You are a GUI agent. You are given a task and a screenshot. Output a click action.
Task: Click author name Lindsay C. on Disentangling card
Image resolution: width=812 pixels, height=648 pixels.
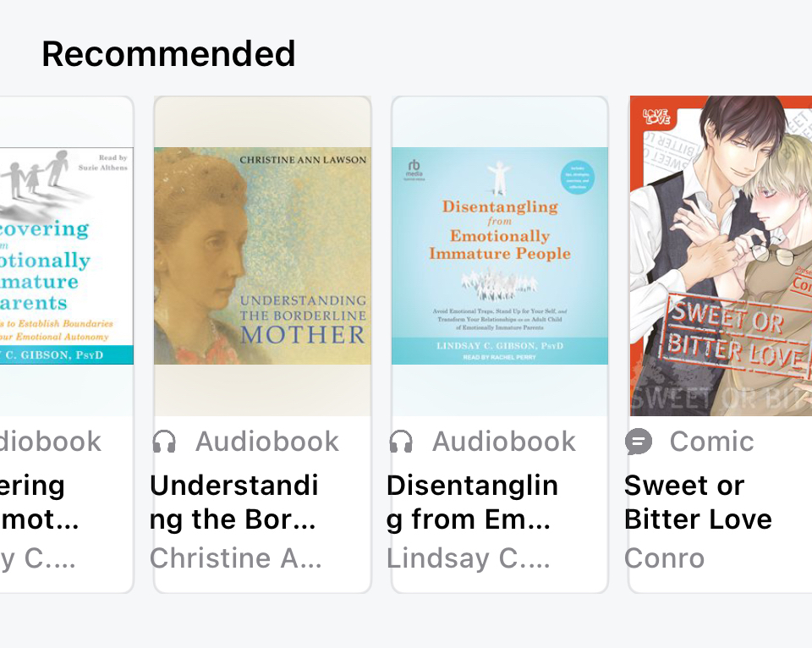point(468,558)
